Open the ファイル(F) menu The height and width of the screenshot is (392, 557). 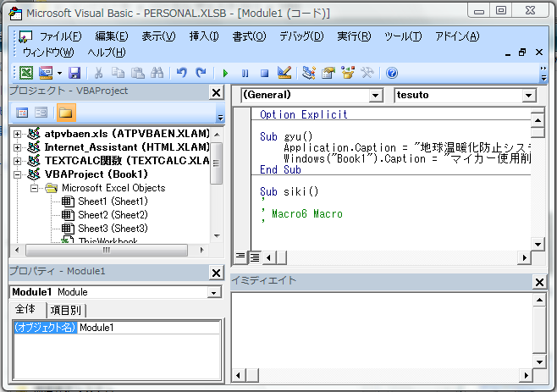click(60, 36)
